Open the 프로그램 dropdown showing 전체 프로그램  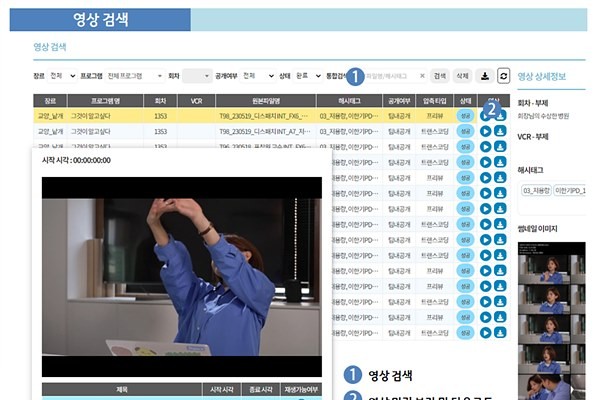click(x=134, y=76)
